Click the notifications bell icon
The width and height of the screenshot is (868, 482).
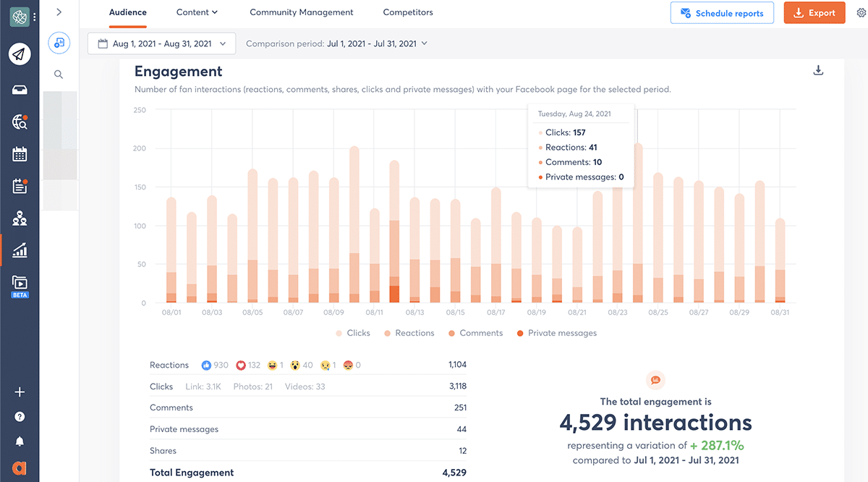(x=20, y=441)
